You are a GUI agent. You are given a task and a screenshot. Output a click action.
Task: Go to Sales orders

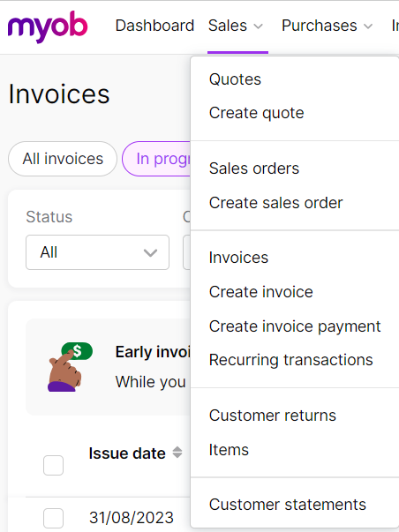254,169
